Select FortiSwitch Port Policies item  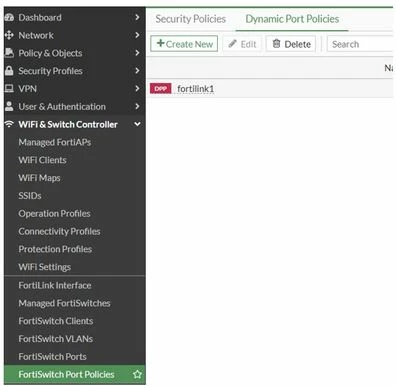(x=75, y=374)
